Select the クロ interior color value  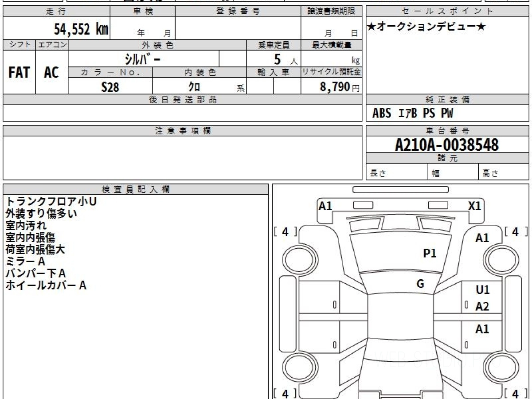pos(194,87)
